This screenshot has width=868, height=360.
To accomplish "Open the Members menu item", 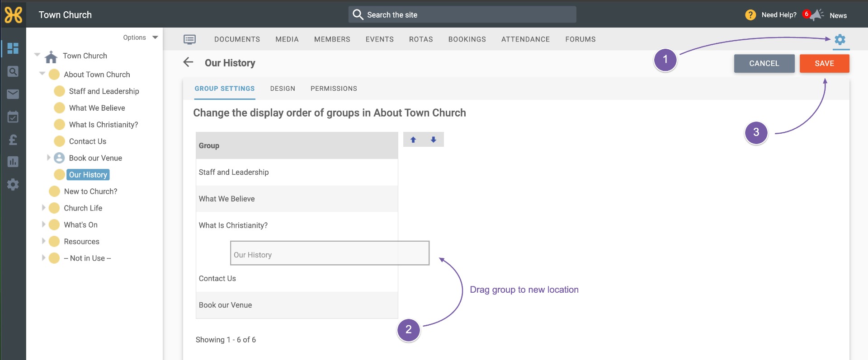I will coord(332,39).
